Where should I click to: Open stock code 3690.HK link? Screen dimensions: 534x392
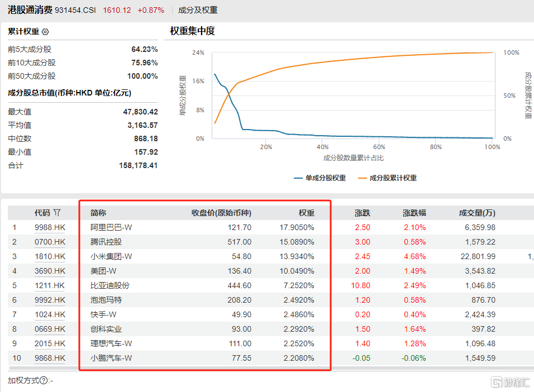(50, 271)
